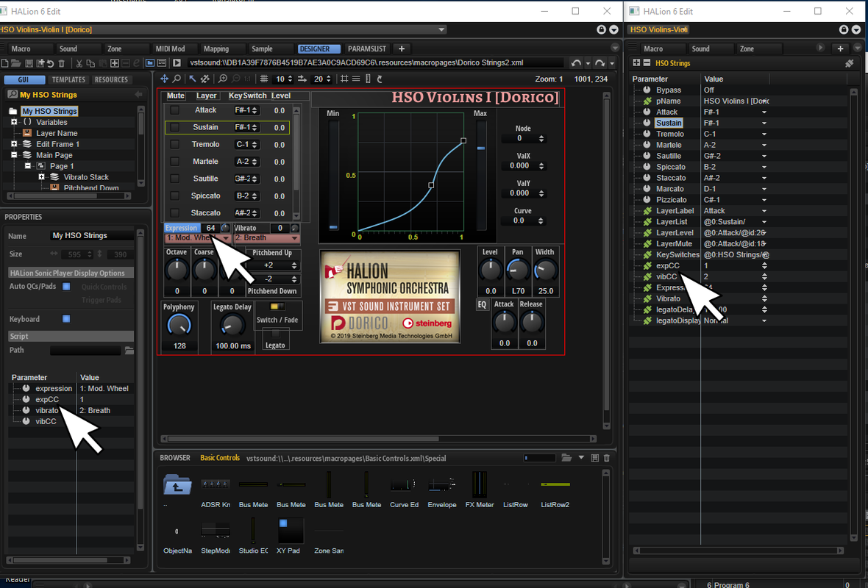This screenshot has height=588, width=868.
Task: Select the XY Pad control in Browser
Action: 291,531
